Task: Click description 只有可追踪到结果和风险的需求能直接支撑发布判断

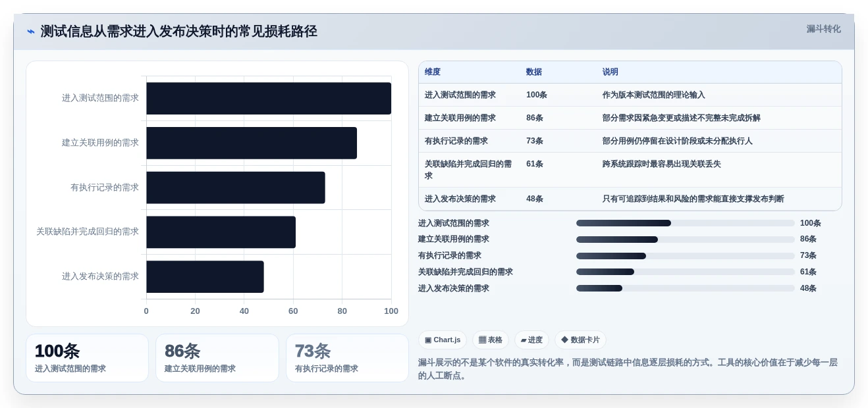Action: (693, 199)
